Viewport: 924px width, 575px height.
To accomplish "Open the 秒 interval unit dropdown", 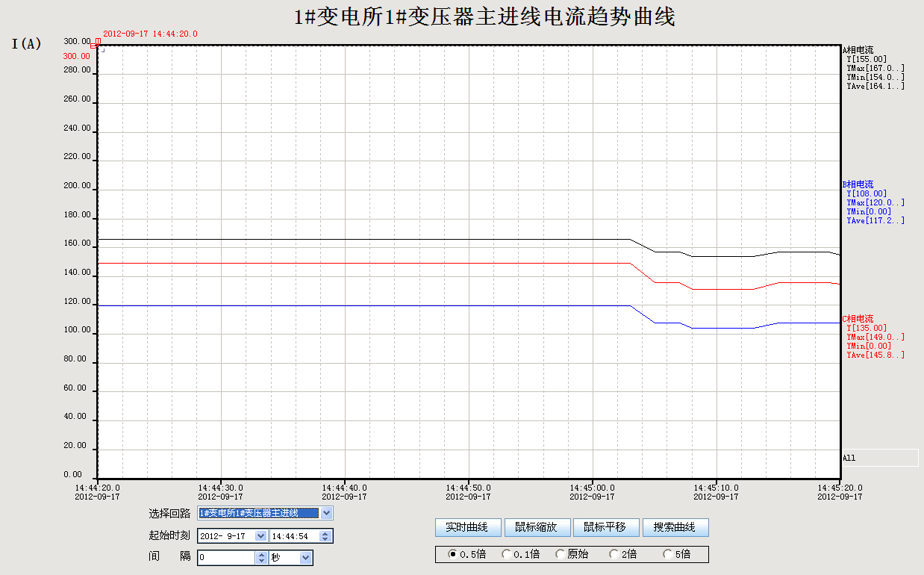I will tap(305, 558).
